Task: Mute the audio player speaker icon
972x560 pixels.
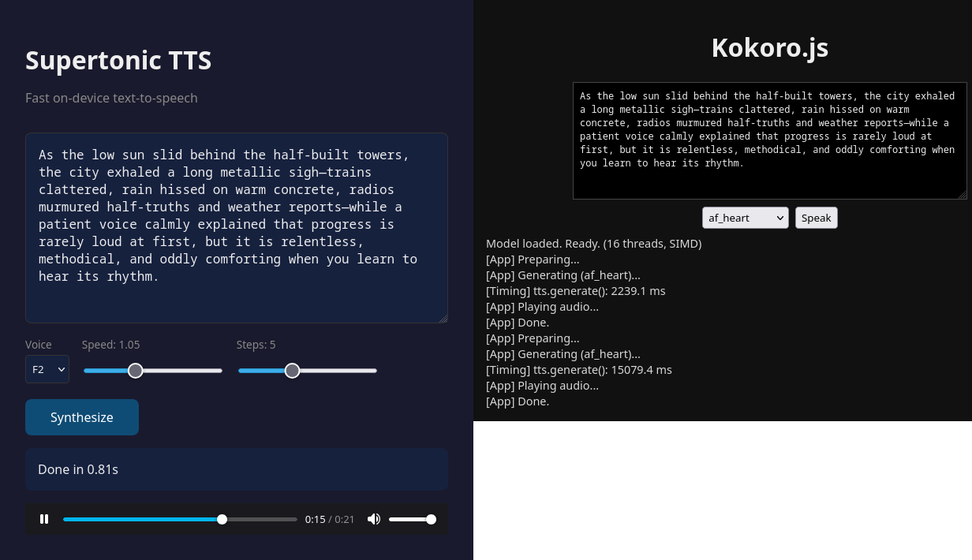Action: pyautogui.click(x=374, y=519)
